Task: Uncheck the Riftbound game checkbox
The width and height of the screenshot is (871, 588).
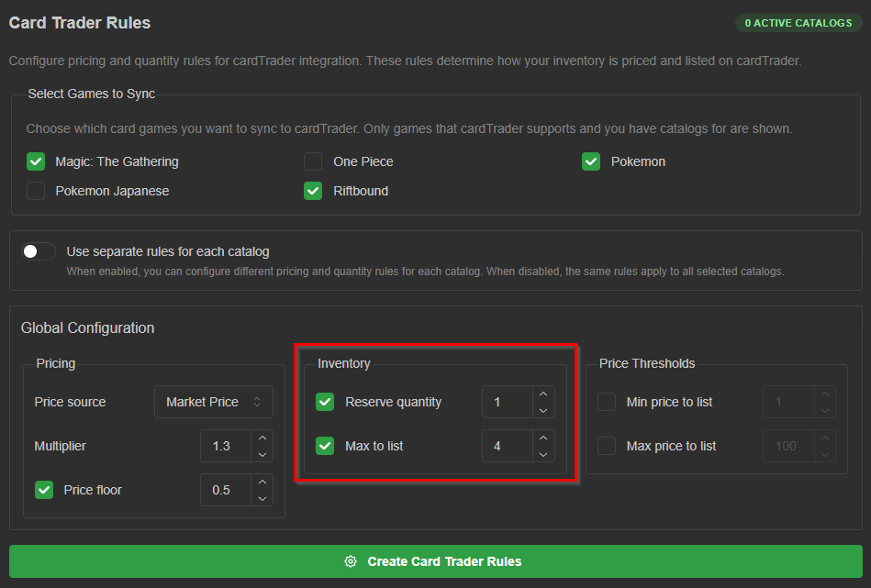Action: [x=313, y=191]
